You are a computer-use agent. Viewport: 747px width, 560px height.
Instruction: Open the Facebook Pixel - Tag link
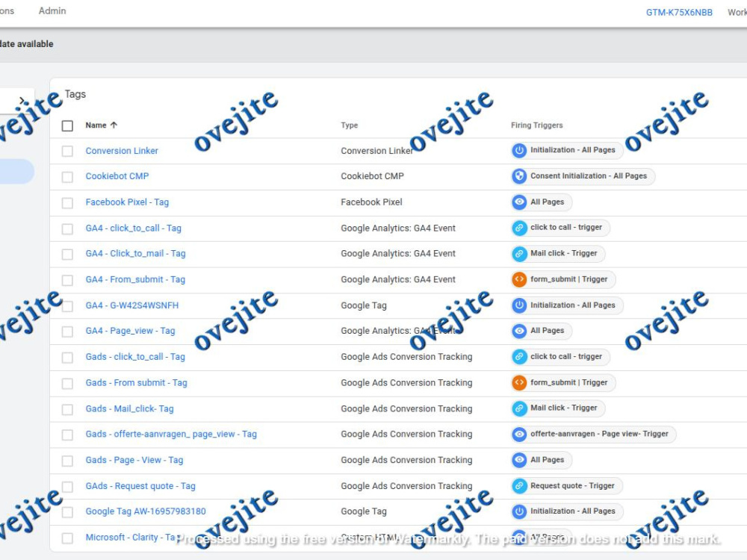tap(127, 202)
